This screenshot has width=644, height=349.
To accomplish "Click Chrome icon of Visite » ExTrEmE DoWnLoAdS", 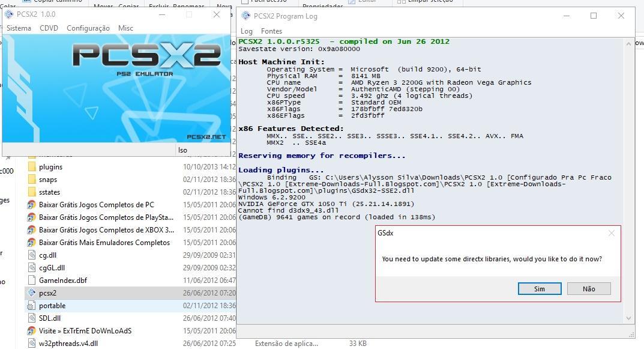I will [x=32, y=330].
